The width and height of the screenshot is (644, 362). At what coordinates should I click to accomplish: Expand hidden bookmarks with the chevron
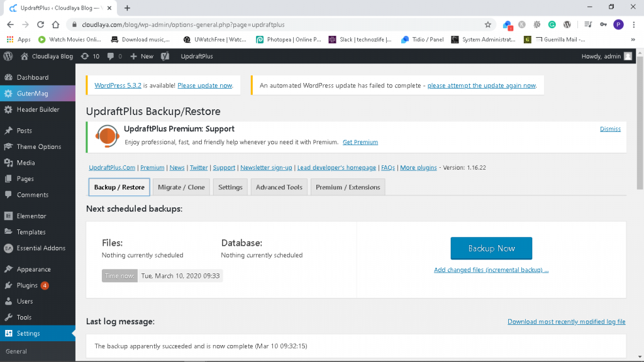[633, 40]
